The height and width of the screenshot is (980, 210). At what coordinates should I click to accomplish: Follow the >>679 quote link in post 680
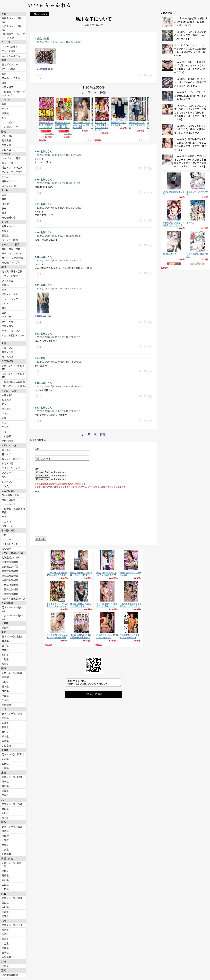tap(39, 264)
